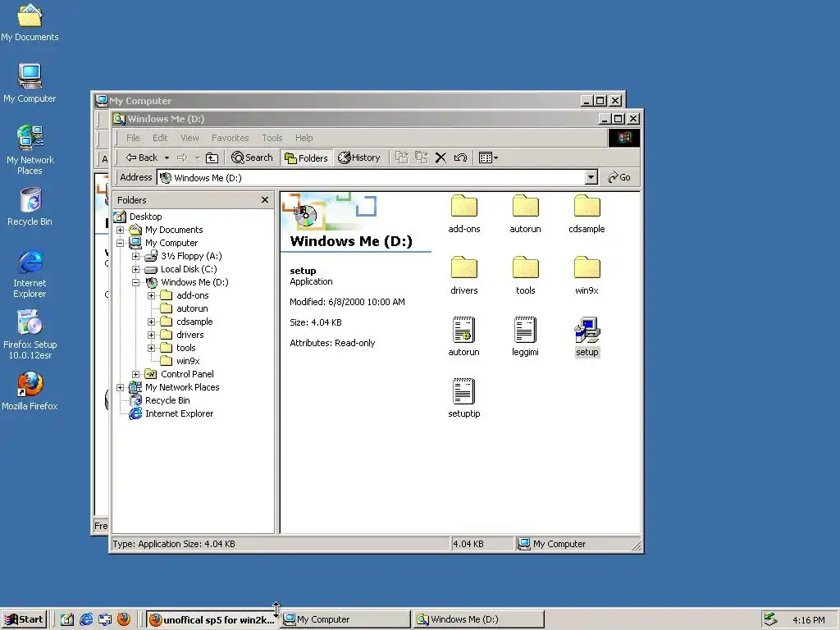Image resolution: width=840 pixels, height=630 pixels.
Task: Click the Copy To toolbar icon
Action: [422, 157]
